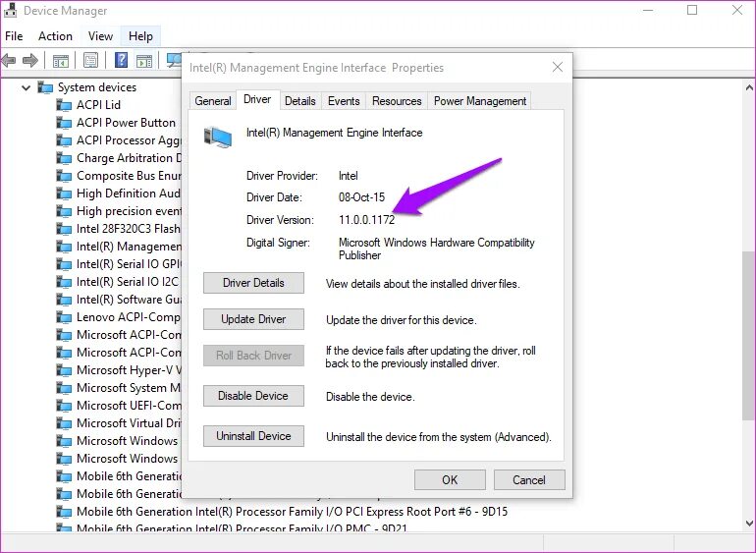Click the vertical scrollbar thumb in device list
Screen dimensions: 756x553
[749, 335]
